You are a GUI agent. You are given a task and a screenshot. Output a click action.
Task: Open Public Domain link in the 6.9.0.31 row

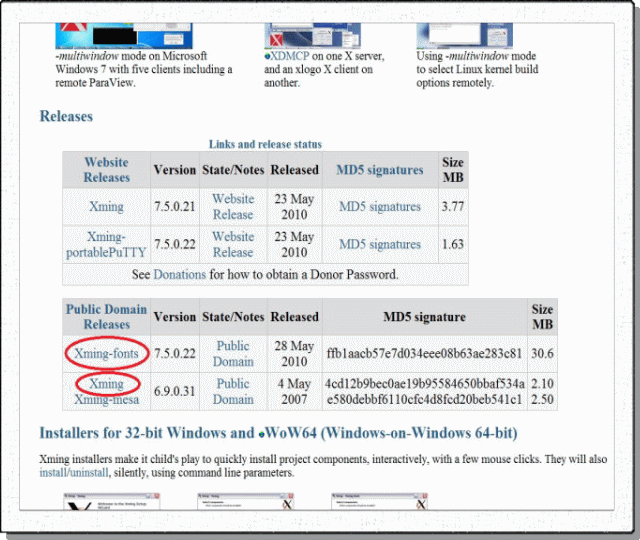point(233,391)
